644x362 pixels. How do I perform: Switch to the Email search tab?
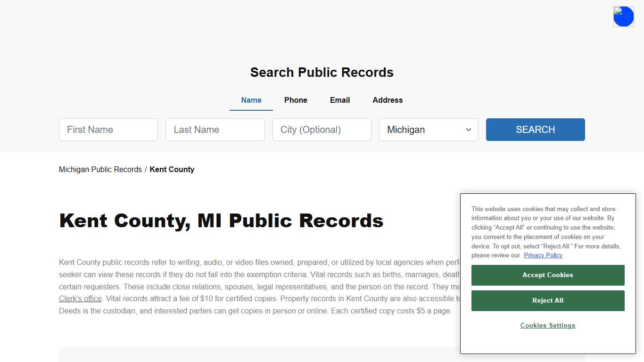(339, 100)
